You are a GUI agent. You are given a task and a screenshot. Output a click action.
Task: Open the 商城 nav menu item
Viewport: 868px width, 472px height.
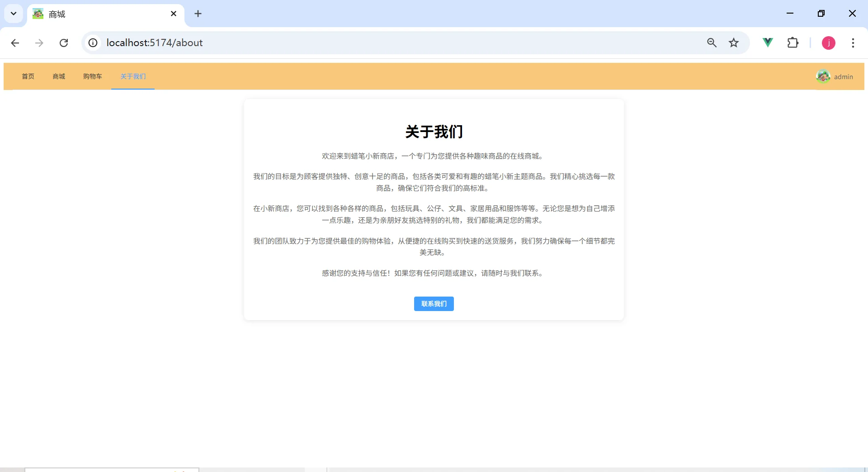(x=59, y=76)
